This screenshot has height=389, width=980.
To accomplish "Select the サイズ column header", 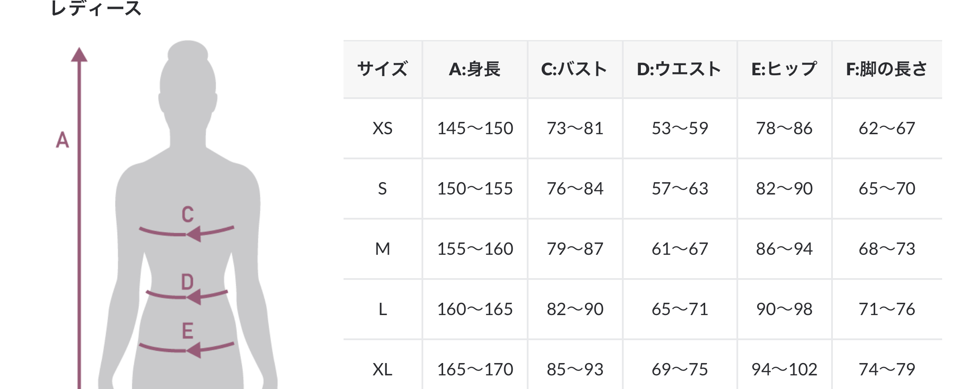I will (x=382, y=69).
